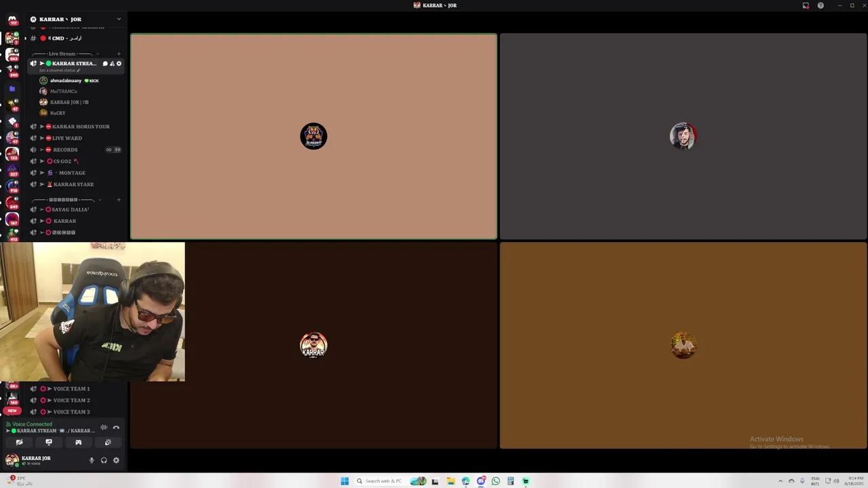Join SAVAG DALIA voice channel

(76, 209)
